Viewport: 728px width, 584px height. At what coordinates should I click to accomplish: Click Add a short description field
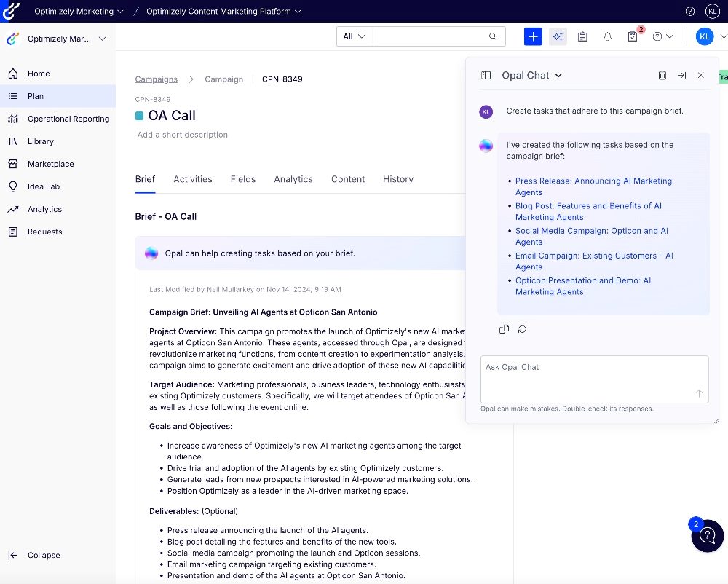tap(183, 135)
